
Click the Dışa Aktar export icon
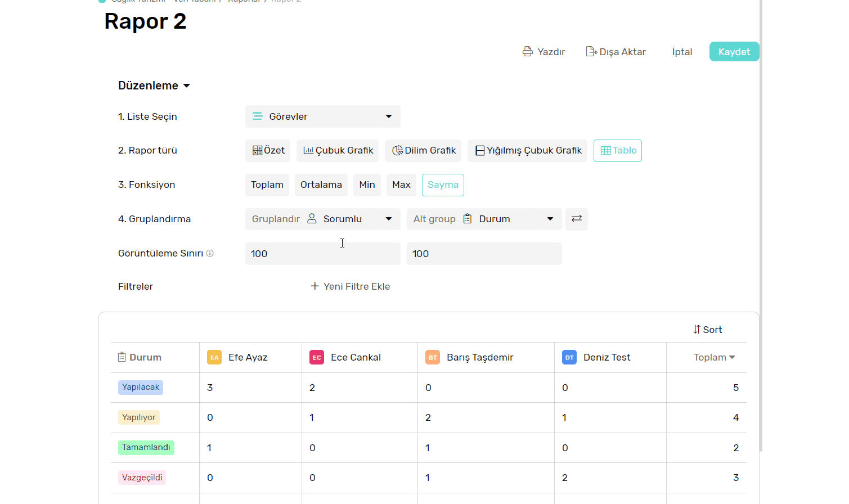tap(591, 52)
